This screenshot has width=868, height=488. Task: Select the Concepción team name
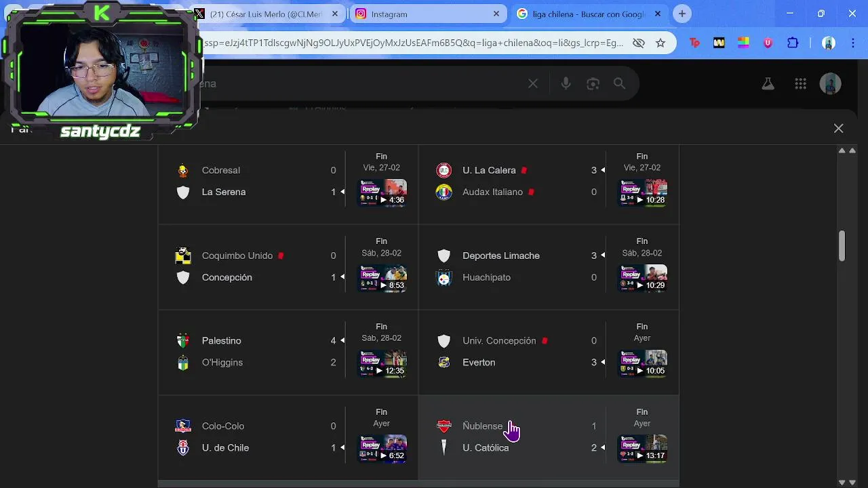[227, 277]
